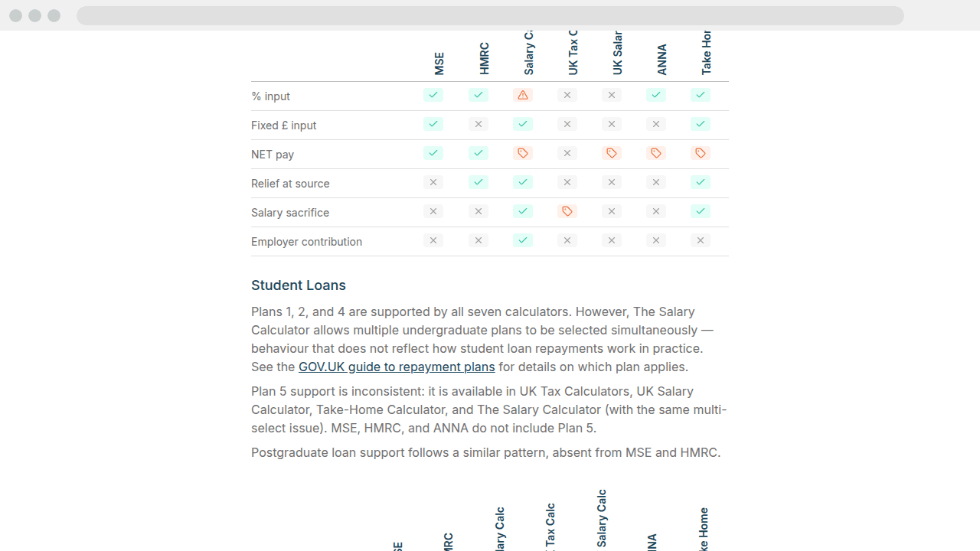The height and width of the screenshot is (551, 980).
Task: Click the green check for HMRC % input
Action: (x=479, y=95)
